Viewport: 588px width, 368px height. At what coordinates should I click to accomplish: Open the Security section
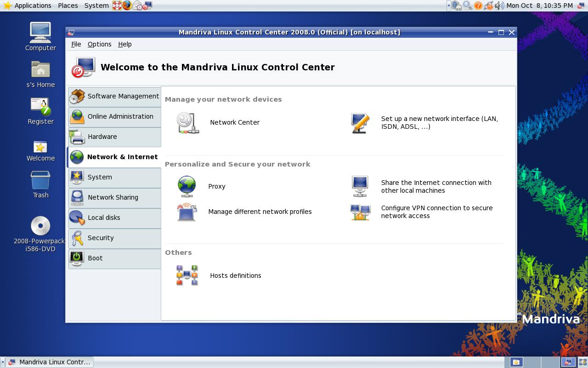(x=114, y=238)
